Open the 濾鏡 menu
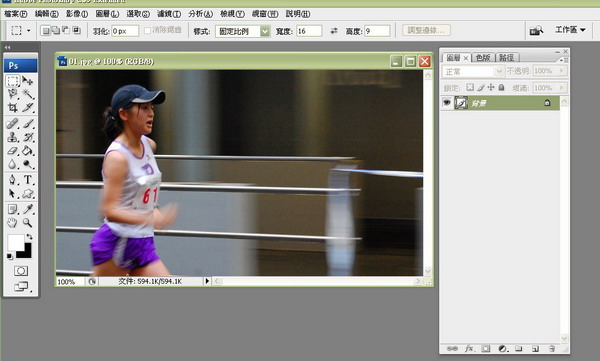The width and height of the screenshot is (600, 361). (x=169, y=14)
